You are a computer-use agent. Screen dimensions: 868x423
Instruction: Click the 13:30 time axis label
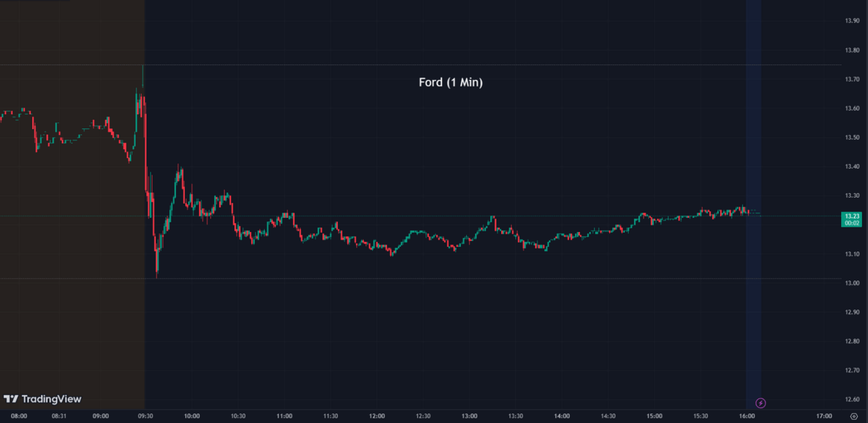(516, 416)
